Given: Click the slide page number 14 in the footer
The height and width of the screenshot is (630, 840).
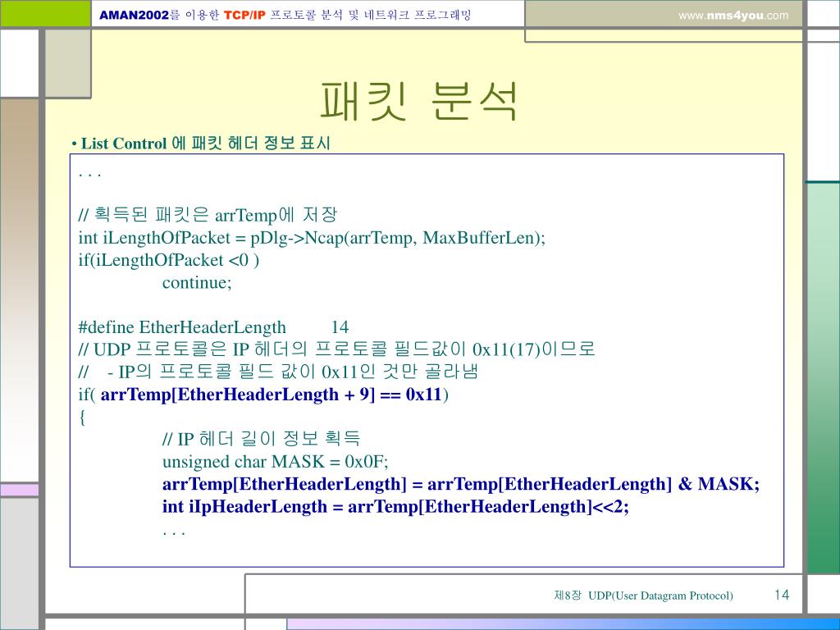Looking at the screenshot, I should click(782, 596).
